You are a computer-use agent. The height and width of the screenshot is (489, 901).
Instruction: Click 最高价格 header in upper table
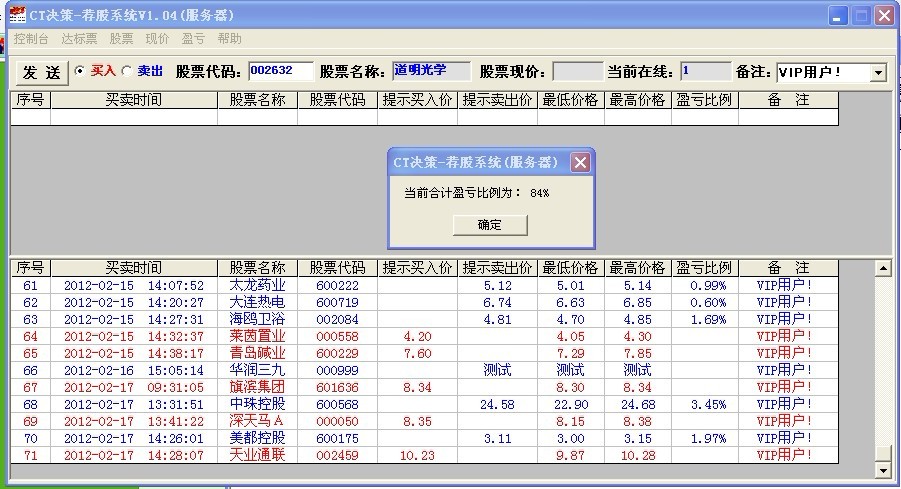(637, 100)
